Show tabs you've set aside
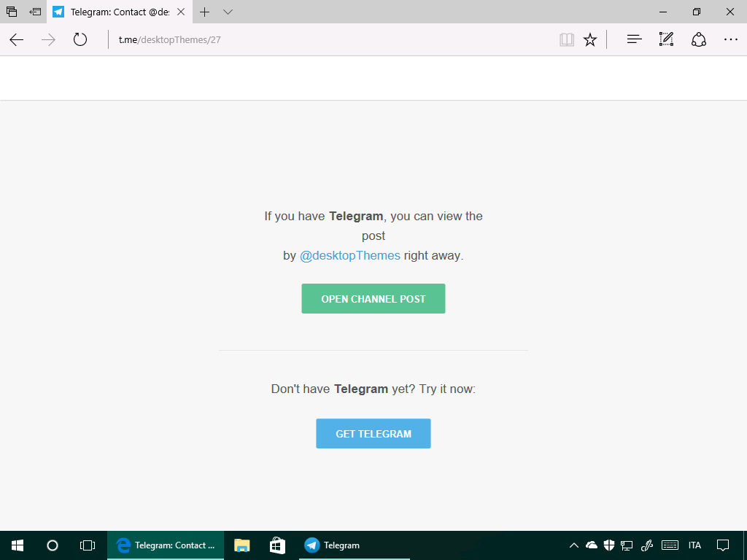This screenshot has height=560, width=747. coord(12,12)
